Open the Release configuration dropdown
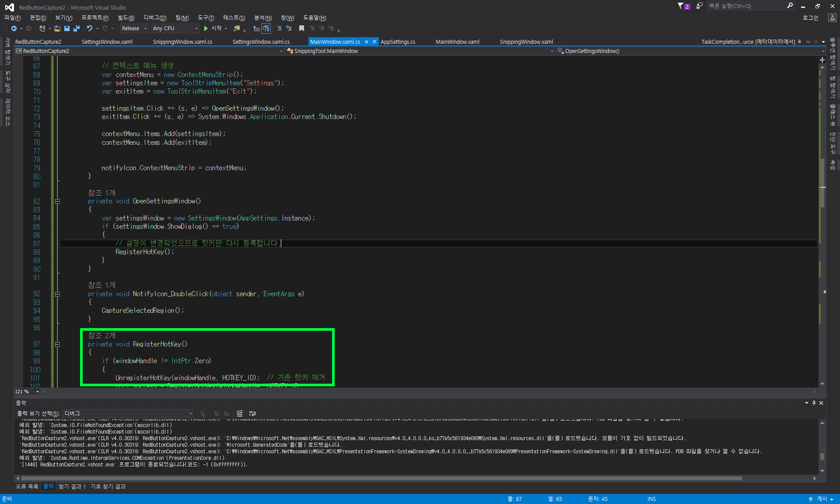This screenshot has width=840, height=504. tap(134, 28)
